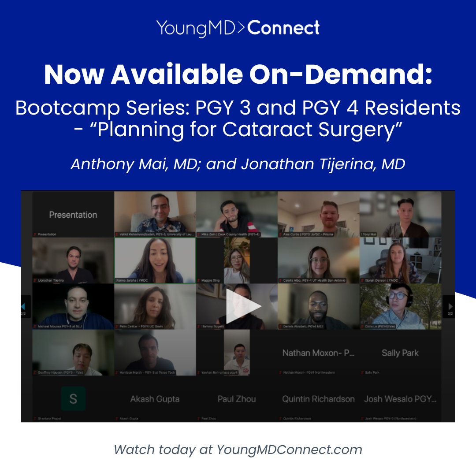Select the Tony Mai video tile
This screenshot has height=476, width=476.
tap(400, 214)
